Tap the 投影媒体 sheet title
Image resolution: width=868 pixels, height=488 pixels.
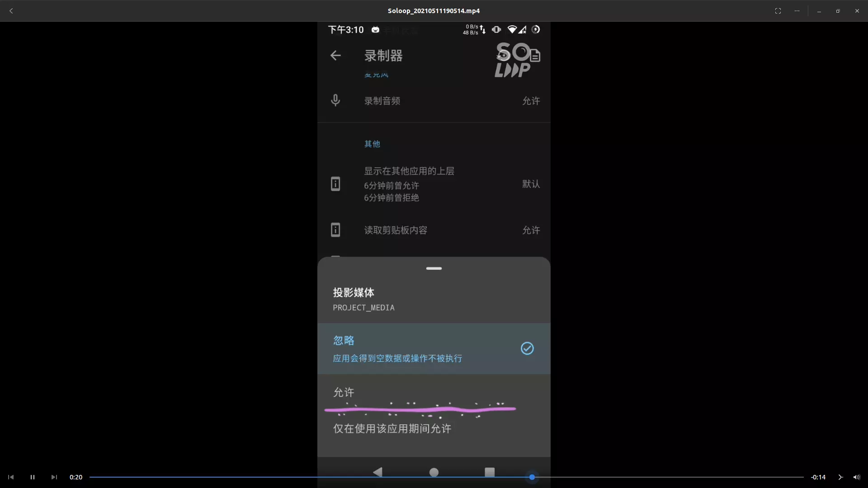click(x=354, y=292)
